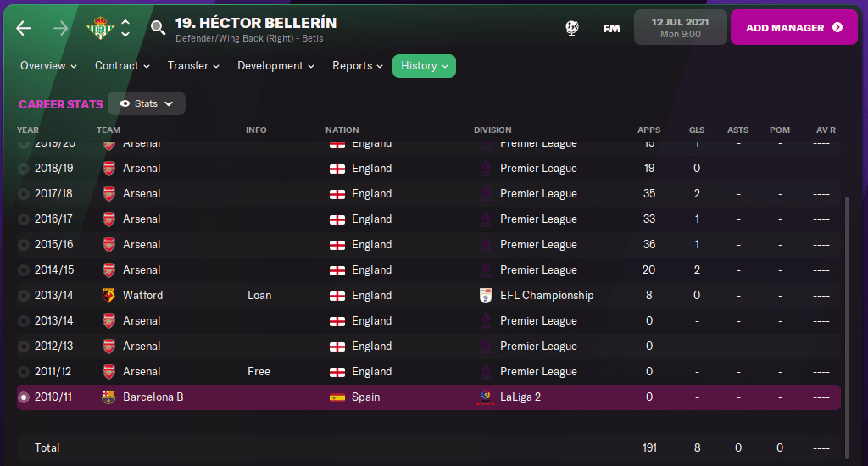The height and width of the screenshot is (466, 868).
Task: Open the Overview dropdown menu
Action: (x=48, y=66)
